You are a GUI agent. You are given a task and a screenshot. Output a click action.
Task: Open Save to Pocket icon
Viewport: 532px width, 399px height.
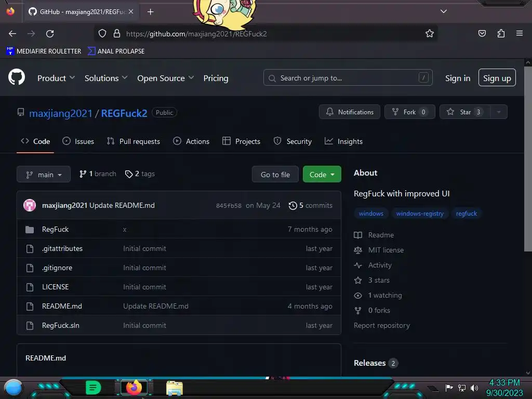(x=482, y=33)
